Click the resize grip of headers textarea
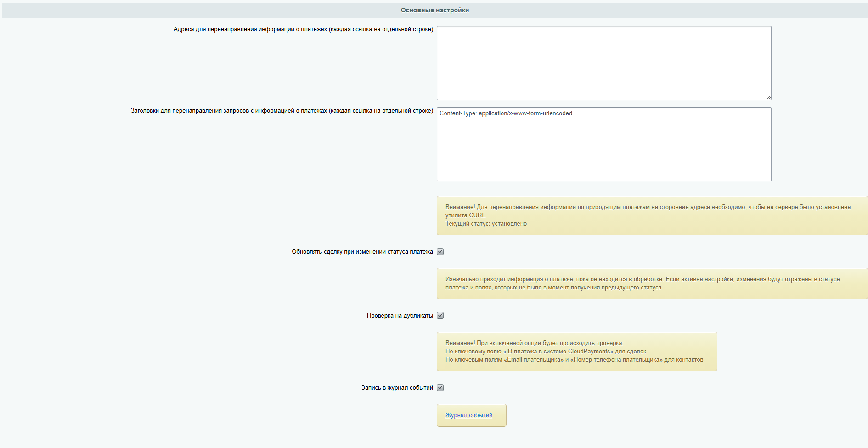Image resolution: width=868 pixels, height=448 pixels. (769, 178)
